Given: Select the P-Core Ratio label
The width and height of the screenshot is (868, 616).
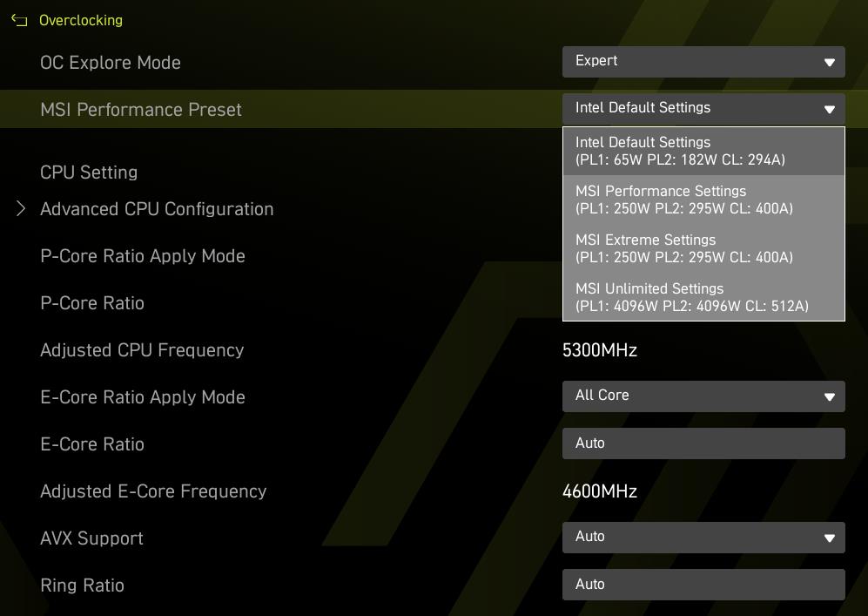Looking at the screenshot, I should [x=92, y=303].
